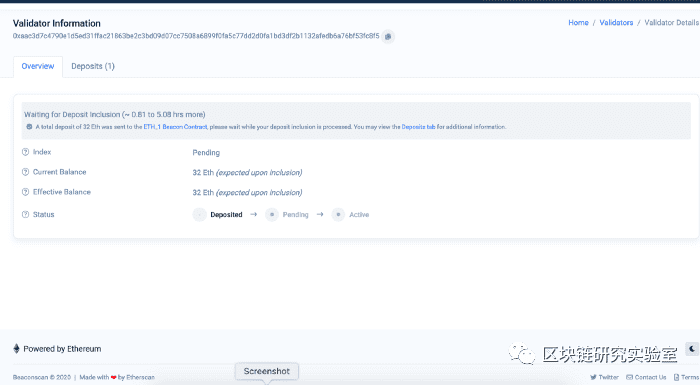Click the Validator Details breadcrumb text
The height and width of the screenshot is (385, 700).
(671, 23)
